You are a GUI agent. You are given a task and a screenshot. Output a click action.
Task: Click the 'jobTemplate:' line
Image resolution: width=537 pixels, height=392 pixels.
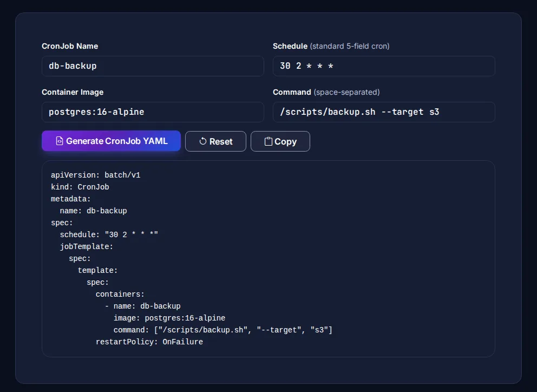[86, 247]
